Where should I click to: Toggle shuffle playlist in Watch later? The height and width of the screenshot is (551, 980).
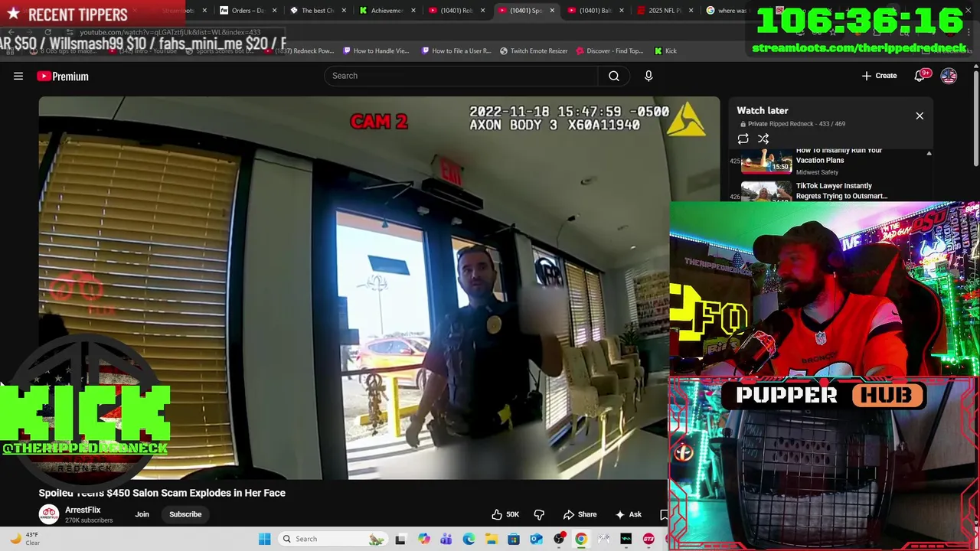pos(763,139)
